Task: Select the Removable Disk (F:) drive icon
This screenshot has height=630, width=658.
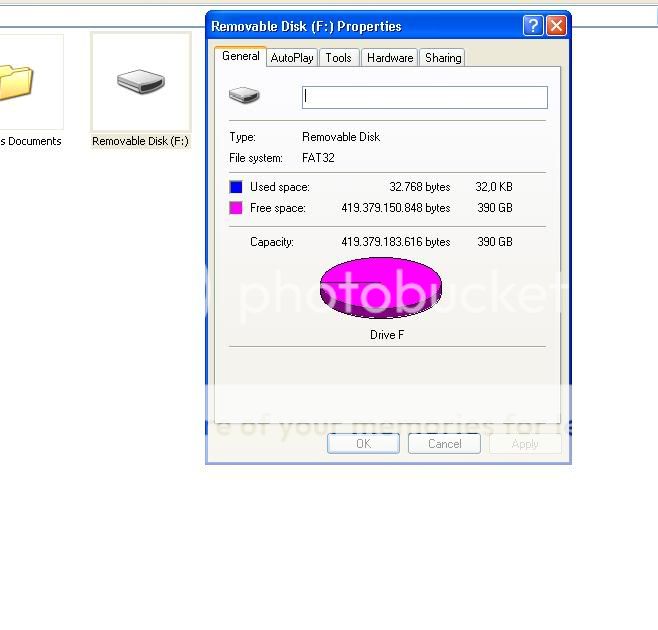Action: point(140,81)
